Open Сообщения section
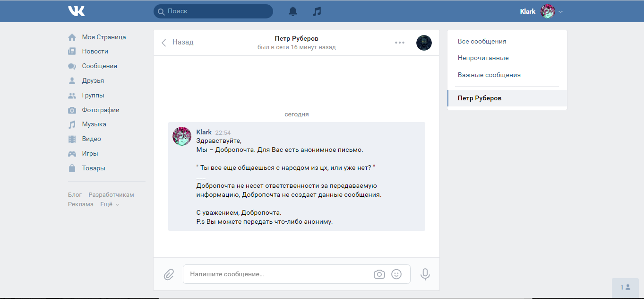Screen dimensions: 644x299 click(x=99, y=66)
